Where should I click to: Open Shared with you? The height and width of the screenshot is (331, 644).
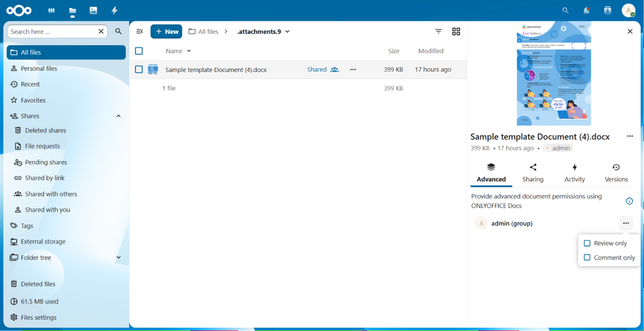click(x=68, y=209)
